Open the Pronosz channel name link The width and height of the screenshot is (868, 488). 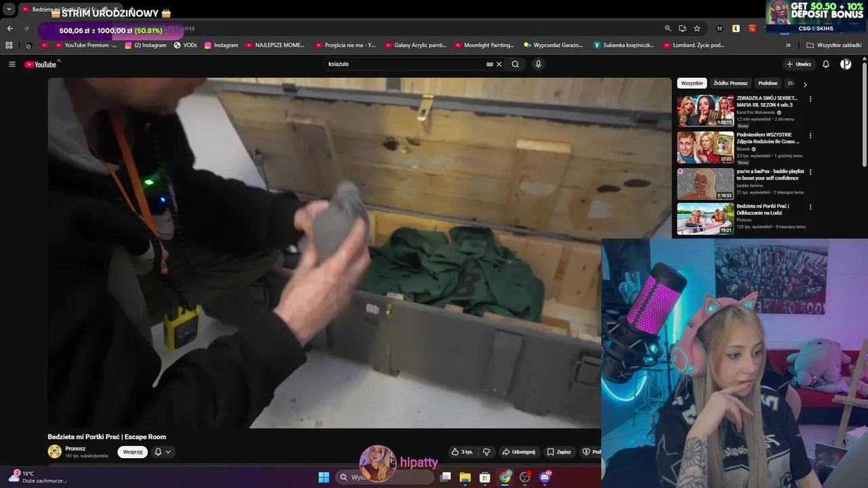tap(75, 449)
